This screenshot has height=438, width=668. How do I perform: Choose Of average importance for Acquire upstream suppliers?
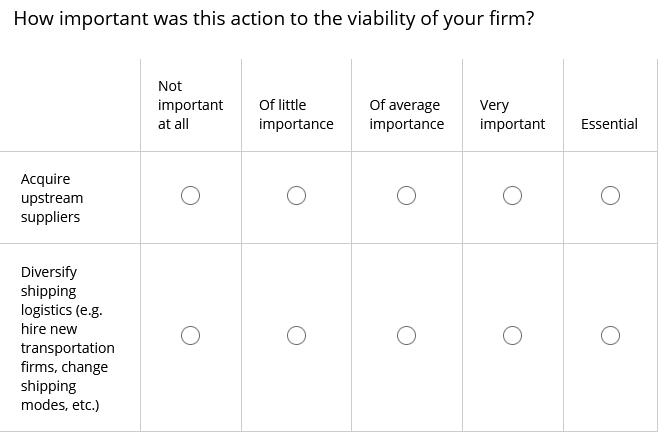(406, 196)
